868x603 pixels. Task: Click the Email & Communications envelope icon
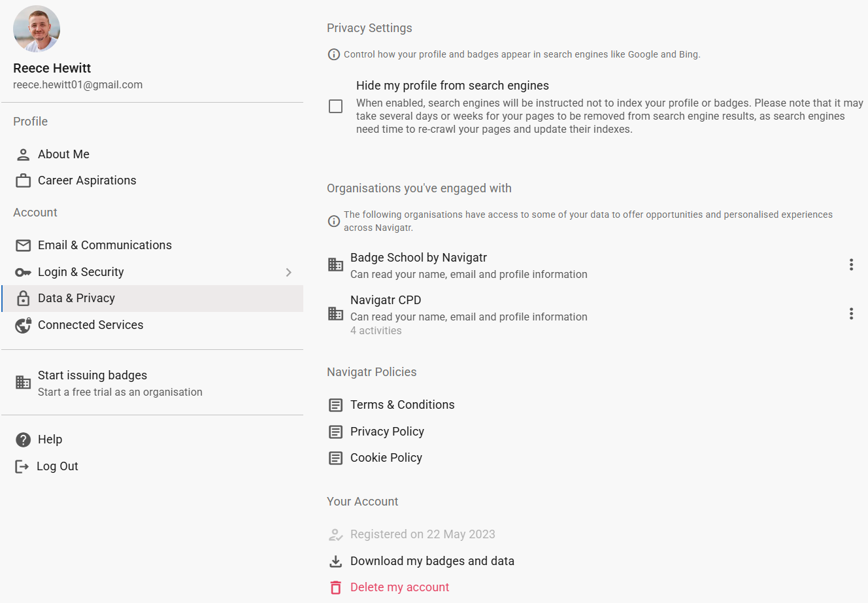(x=24, y=245)
